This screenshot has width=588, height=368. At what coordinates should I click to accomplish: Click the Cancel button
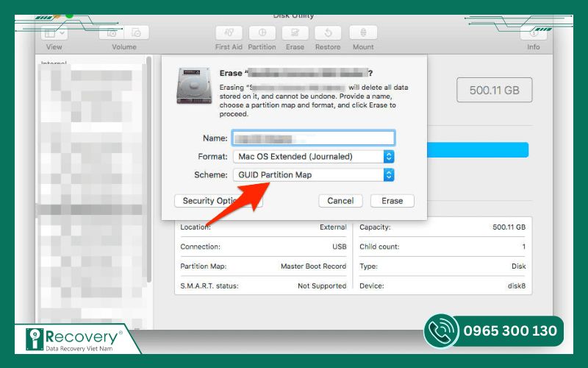340,201
